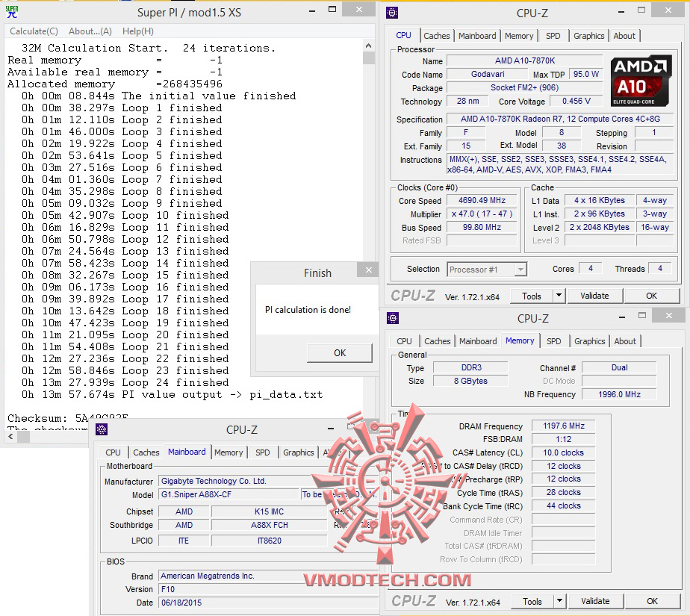This screenshot has height=616, width=690.
Task: Click the AMD A10 processor logo
Action: 641,81
